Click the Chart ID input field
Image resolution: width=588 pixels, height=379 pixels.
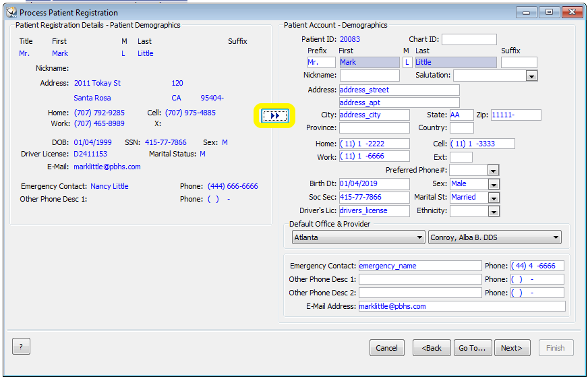[469, 39]
